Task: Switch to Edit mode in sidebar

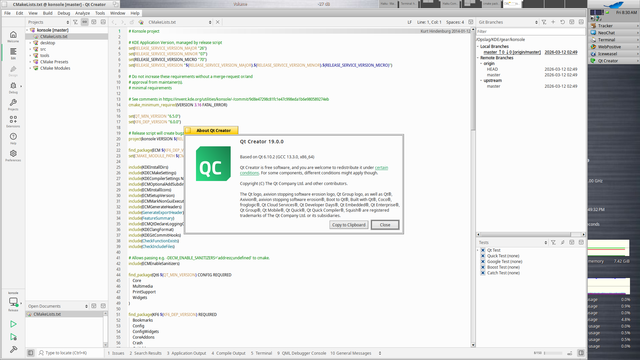Action: pos(13,53)
